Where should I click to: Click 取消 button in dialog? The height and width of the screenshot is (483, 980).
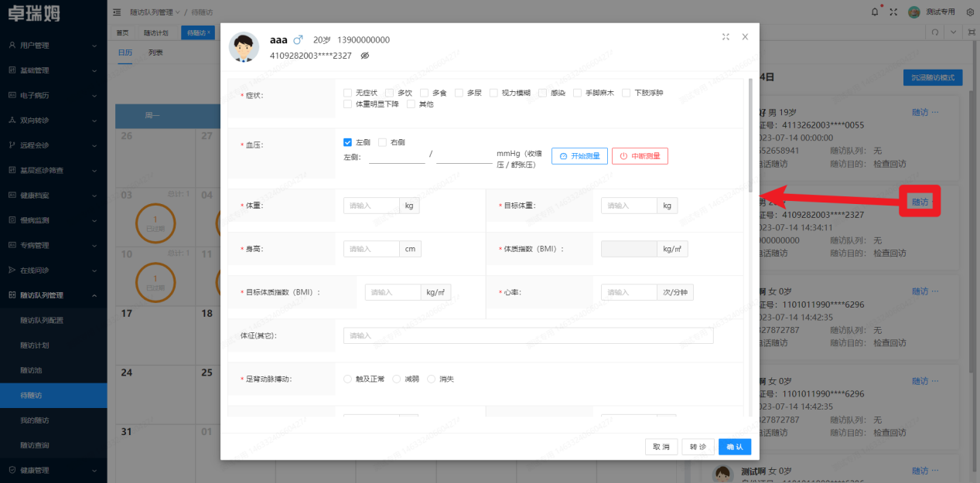point(661,447)
